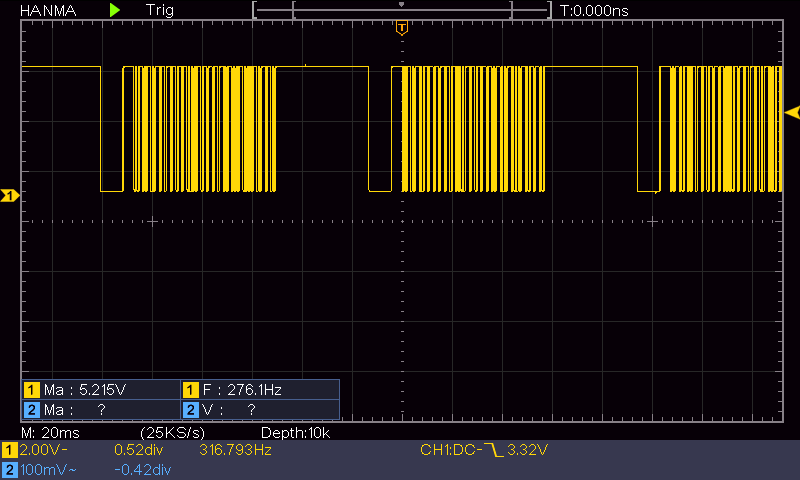Select channel 1 icon in bottom status bar
The height and width of the screenshot is (480, 800).
click(9, 451)
